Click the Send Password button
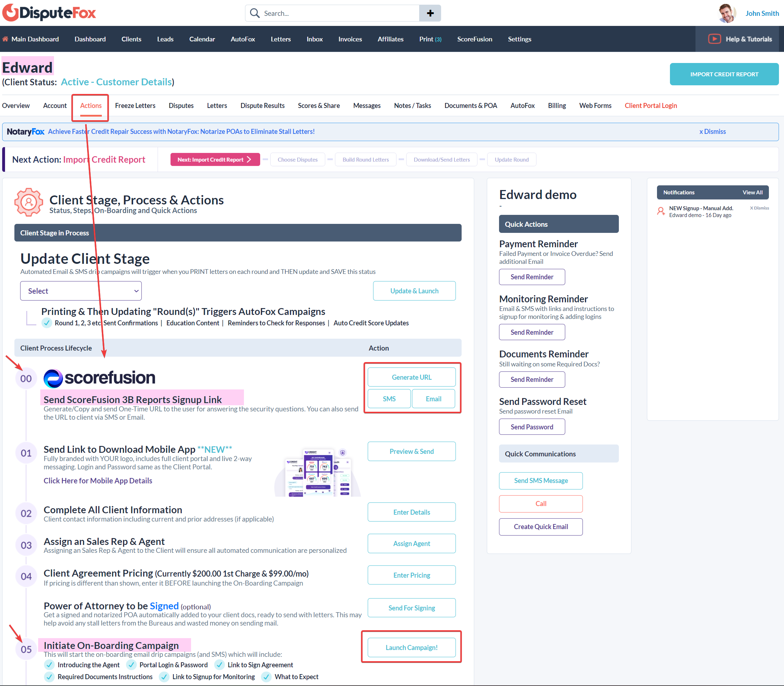Viewport: 784px width, 686px height. [x=532, y=427]
